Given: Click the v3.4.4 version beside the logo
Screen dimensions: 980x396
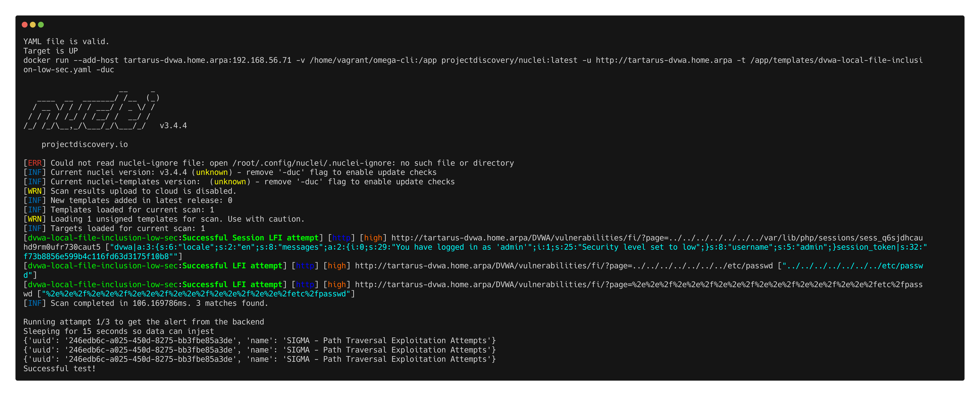Looking at the screenshot, I should click(x=173, y=126).
